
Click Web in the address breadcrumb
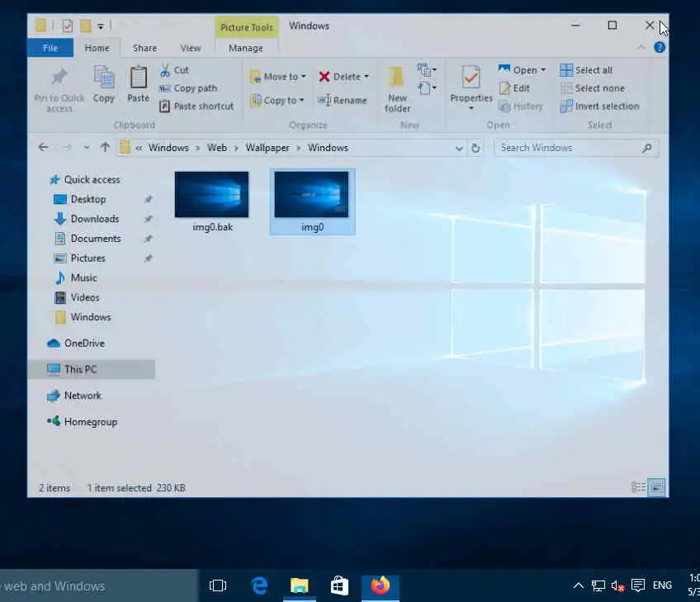(x=217, y=148)
